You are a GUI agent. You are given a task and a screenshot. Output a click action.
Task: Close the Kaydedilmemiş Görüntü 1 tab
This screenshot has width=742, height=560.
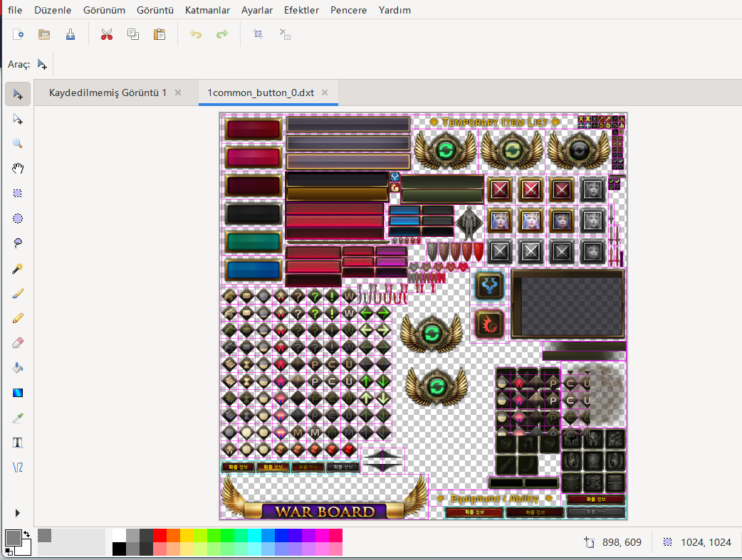click(178, 93)
